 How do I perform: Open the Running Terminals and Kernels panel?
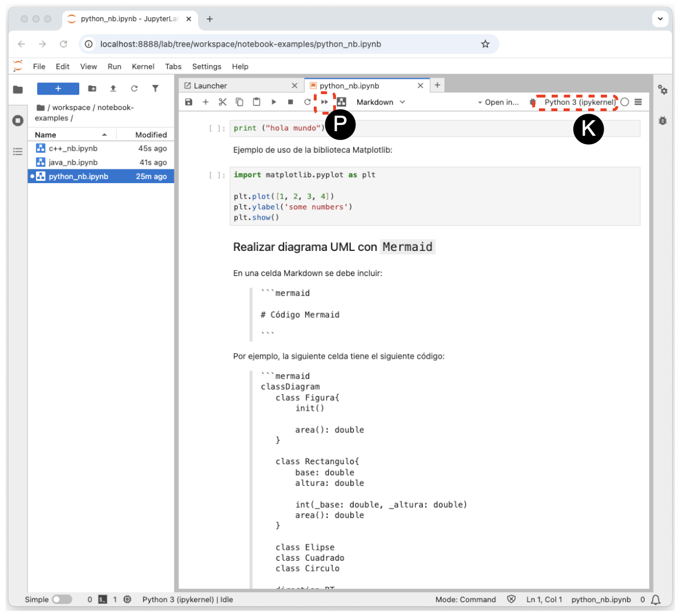(18, 120)
